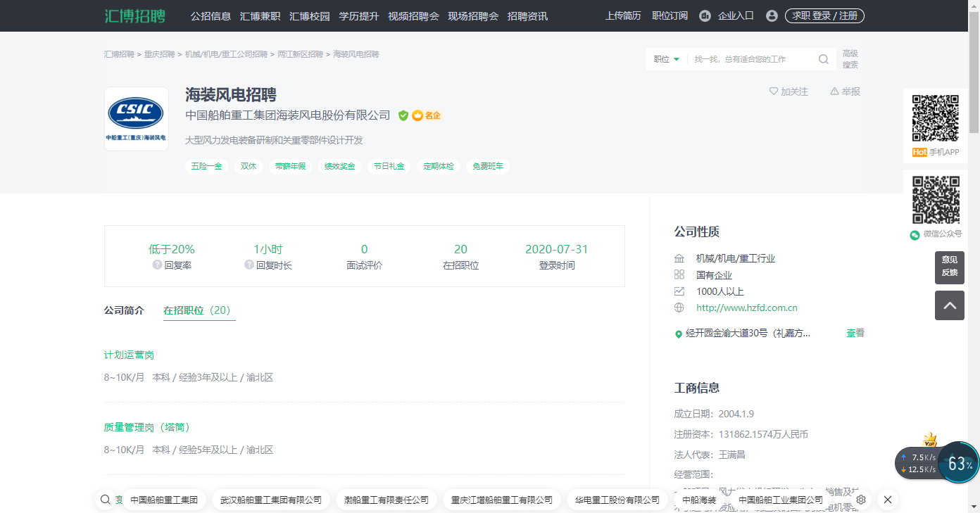Go to 汇博兼职 in top navigation
Screen dimensions: 980x513
tap(260, 16)
